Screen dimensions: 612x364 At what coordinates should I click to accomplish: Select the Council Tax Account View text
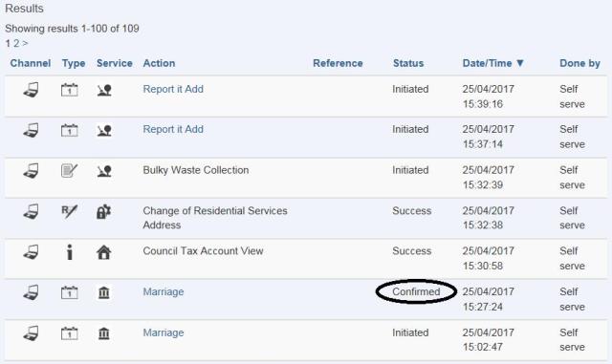tap(203, 251)
